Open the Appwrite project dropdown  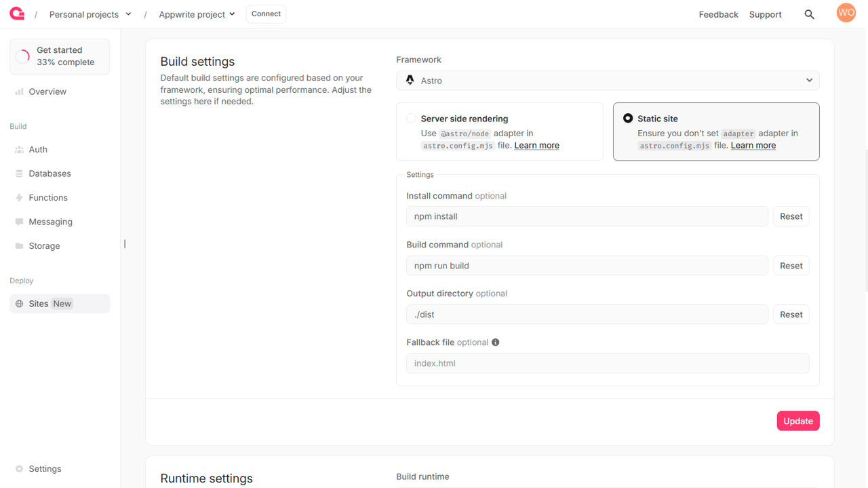pos(197,14)
